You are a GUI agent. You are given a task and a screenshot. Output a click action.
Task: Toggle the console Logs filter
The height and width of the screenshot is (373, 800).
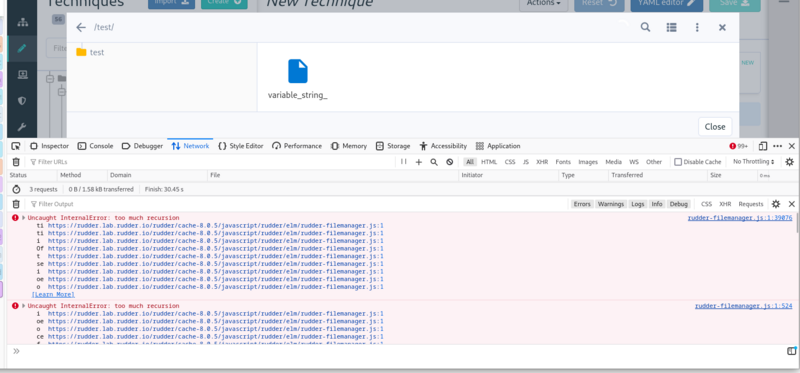637,204
